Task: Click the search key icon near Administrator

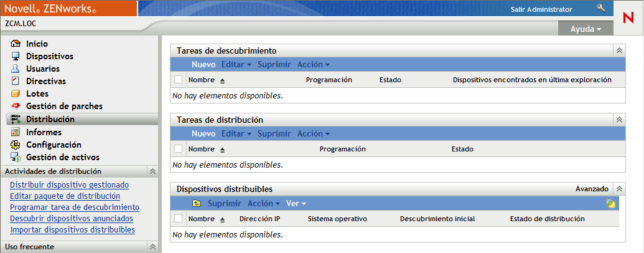Action: [600, 8]
